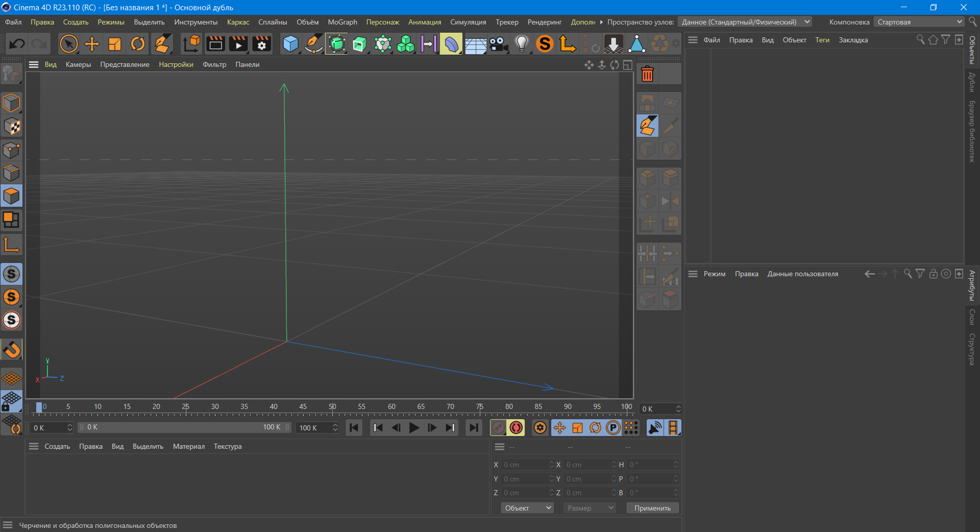Click the timeline playhead at frame 0

click(39, 407)
